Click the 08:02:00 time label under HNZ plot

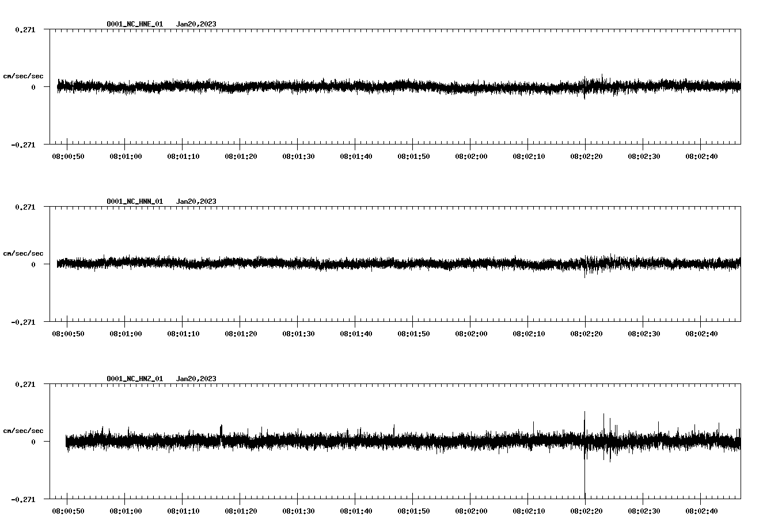(x=471, y=511)
